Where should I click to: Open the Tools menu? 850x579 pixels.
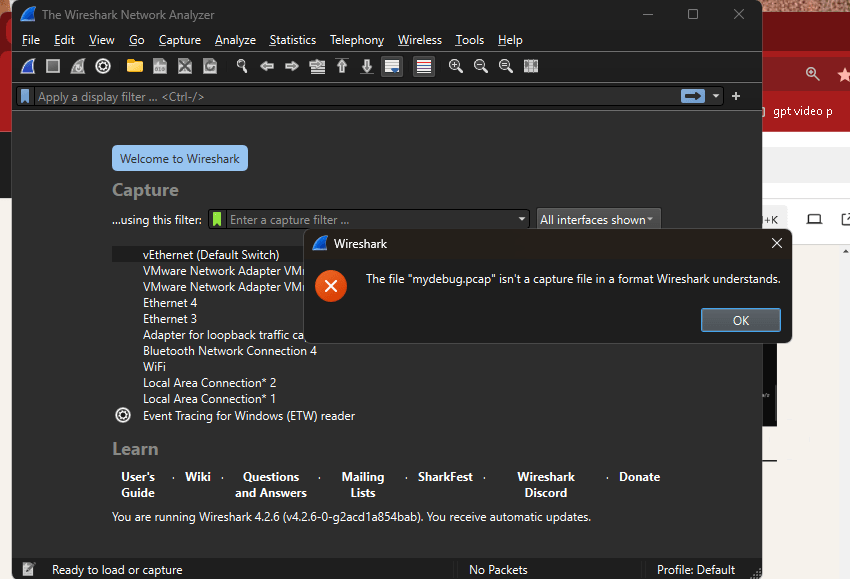point(469,40)
